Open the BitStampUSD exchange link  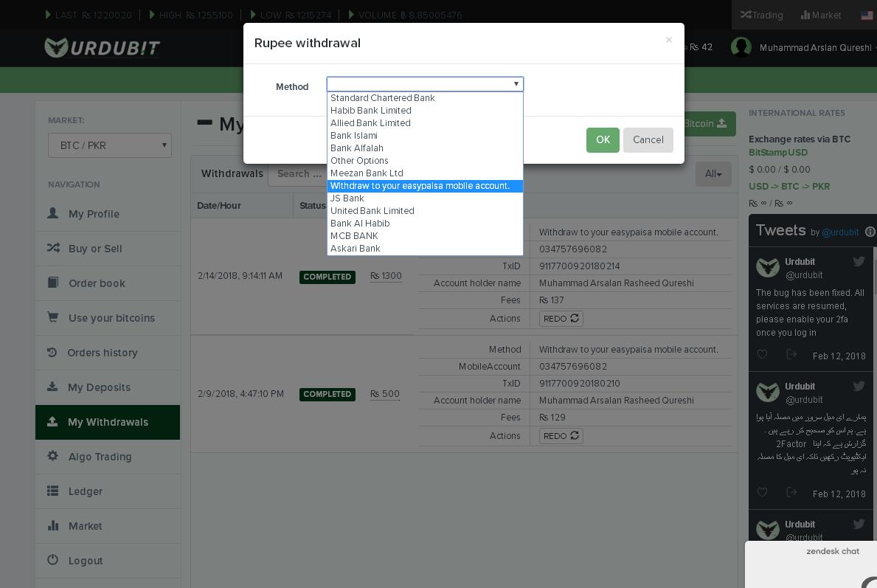point(778,153)
